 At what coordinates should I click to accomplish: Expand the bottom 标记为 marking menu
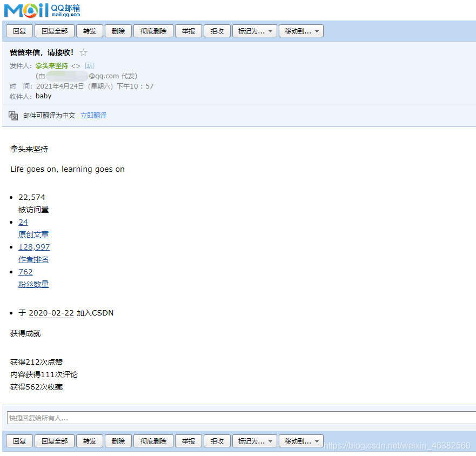pyautogui.click(x=254, y=441)
